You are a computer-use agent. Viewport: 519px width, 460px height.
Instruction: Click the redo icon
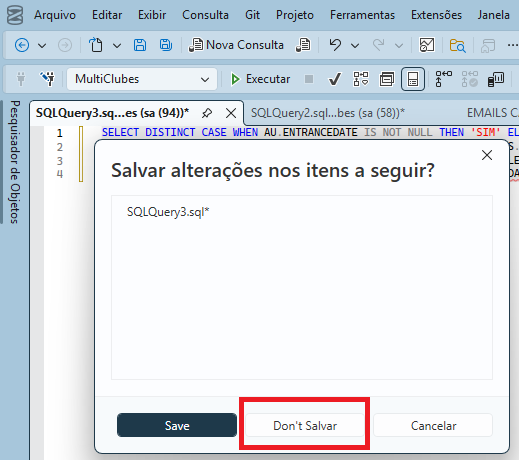(x=379, y=45)
